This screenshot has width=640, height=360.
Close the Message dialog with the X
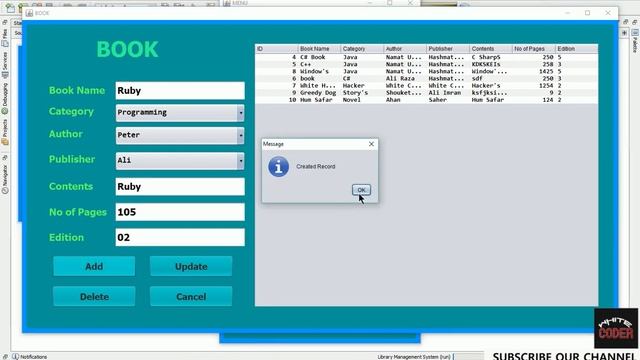coord(371,144)
